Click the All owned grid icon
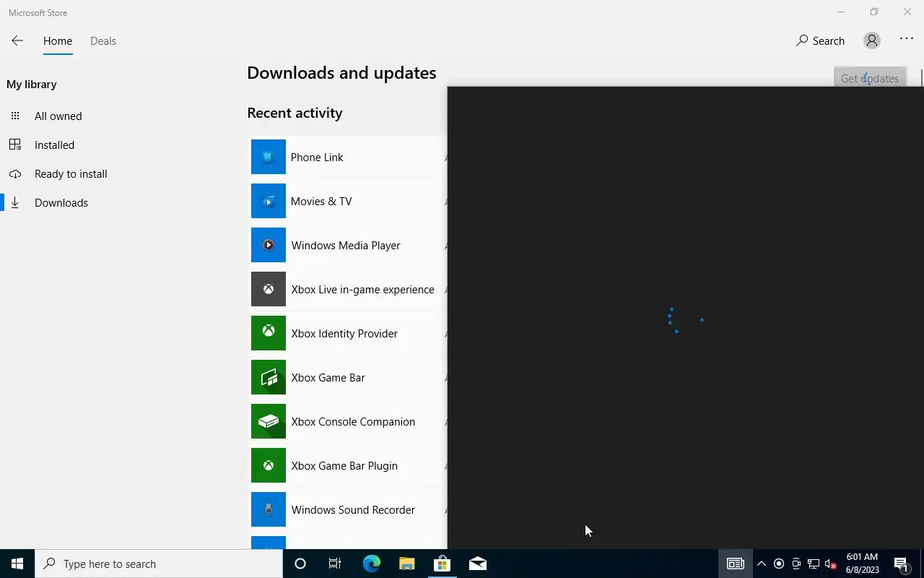Screen dimensions: 924x578 [15, 116]
